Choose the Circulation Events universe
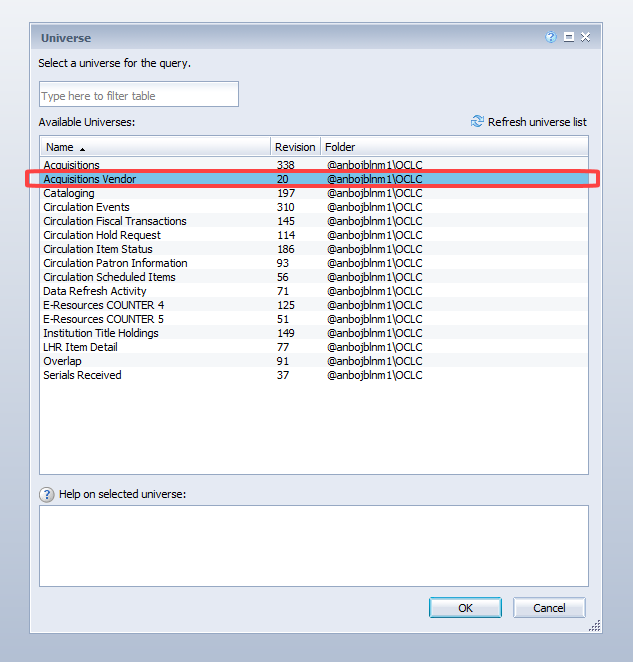The width and height of the screenshot is (633, 662). 314,207
